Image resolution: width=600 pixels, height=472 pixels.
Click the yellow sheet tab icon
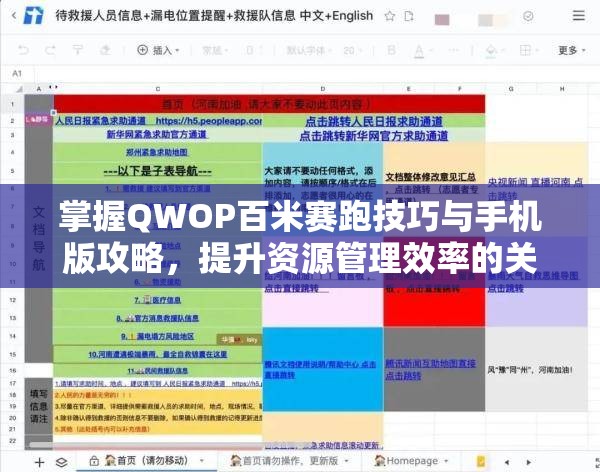(481, 462)
